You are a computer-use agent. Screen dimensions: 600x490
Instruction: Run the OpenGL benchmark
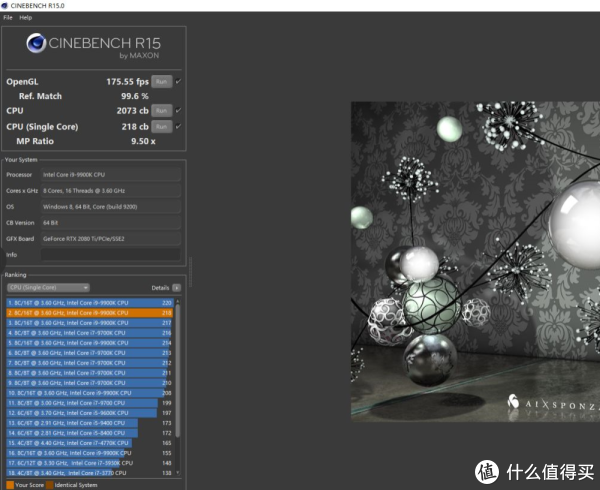(161, 81)
